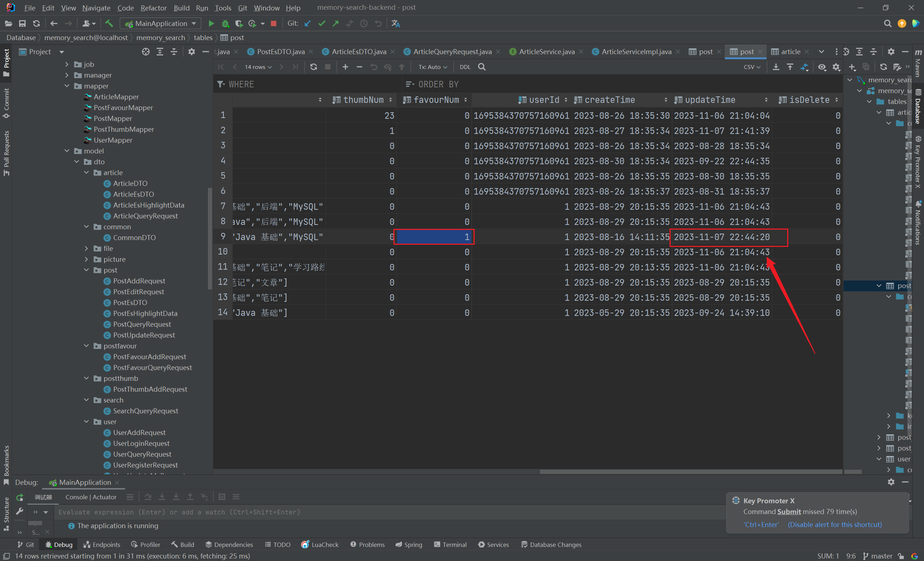The height and width of the screenshot is (561, 924).
Task: Toggle Database tool window stripe
Action: (x=918, y=106)
